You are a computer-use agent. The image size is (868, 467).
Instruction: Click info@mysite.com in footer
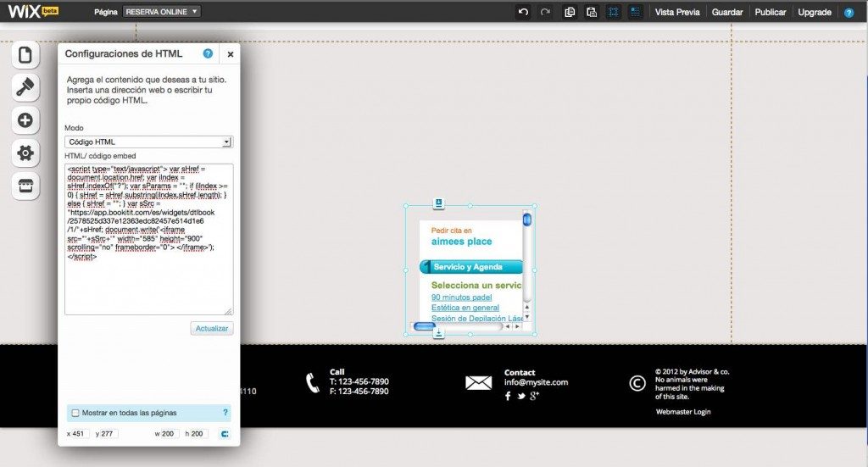coord(536,381)
